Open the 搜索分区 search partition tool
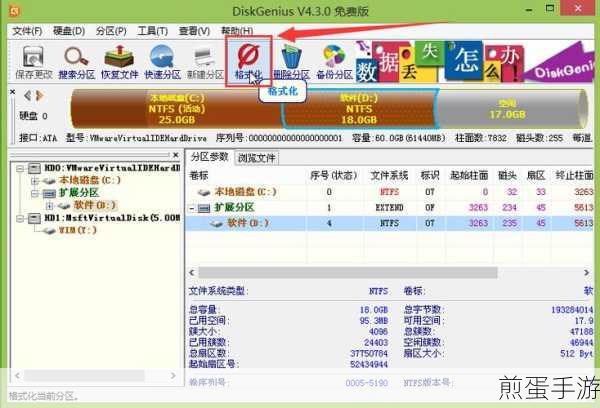 77,62
